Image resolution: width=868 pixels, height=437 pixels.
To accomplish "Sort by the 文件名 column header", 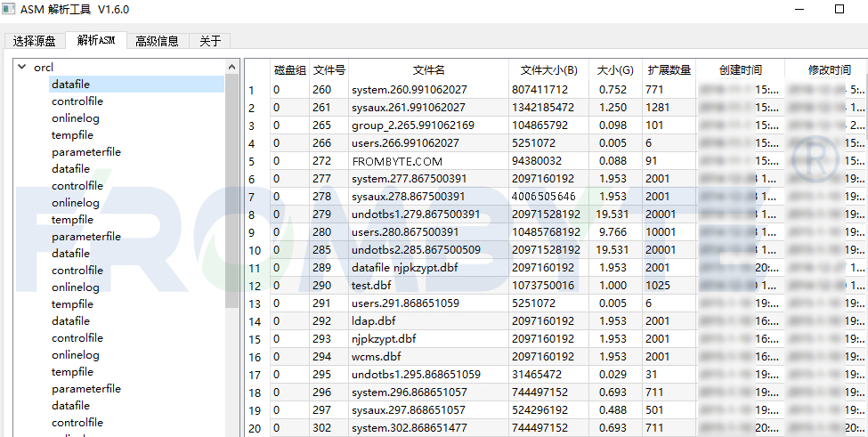I will tap(428, 70).
